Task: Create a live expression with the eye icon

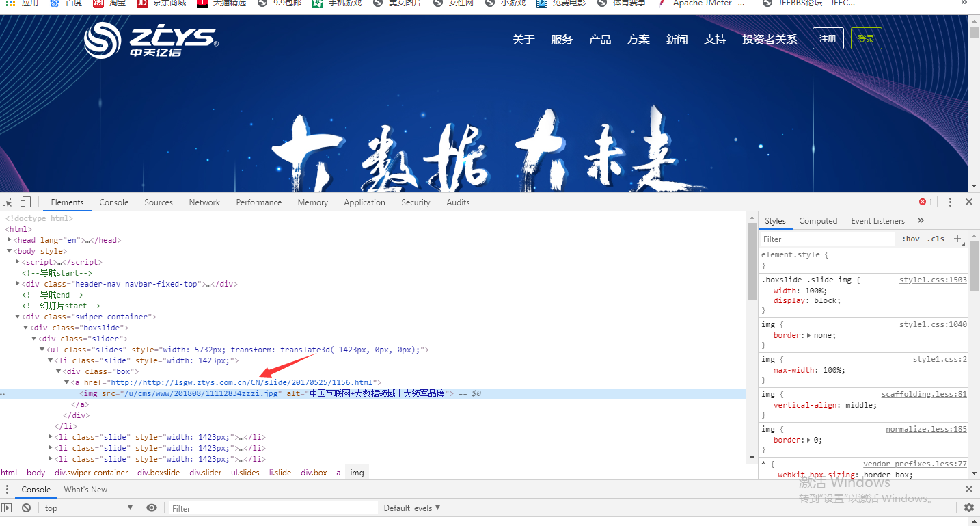Action: [152, 508]
